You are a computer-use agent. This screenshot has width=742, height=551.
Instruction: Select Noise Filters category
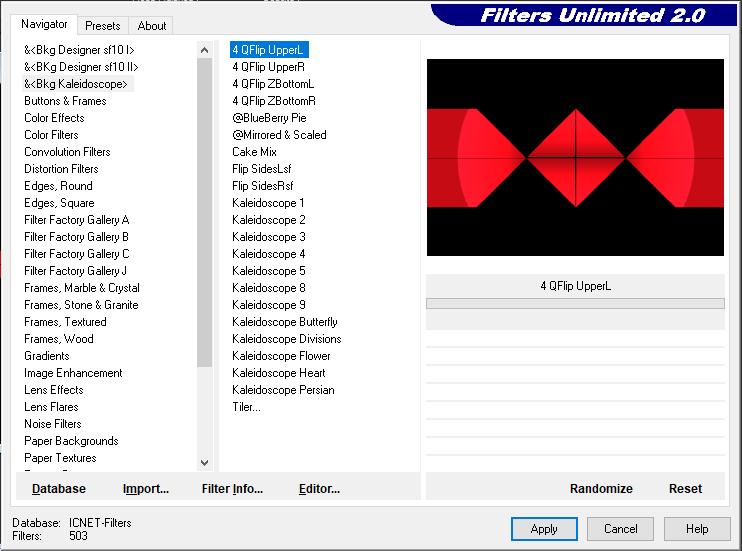click(53, 425)
